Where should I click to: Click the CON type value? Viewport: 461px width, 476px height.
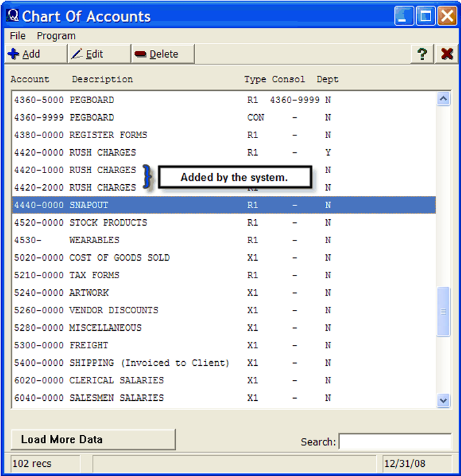coord(255,117)
